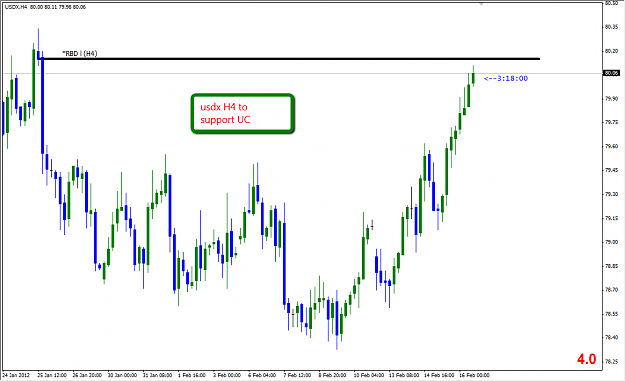This screenshot has height=381, width=625.
Task: Click 79.90 on the price scale
Action: coord(611,98)
